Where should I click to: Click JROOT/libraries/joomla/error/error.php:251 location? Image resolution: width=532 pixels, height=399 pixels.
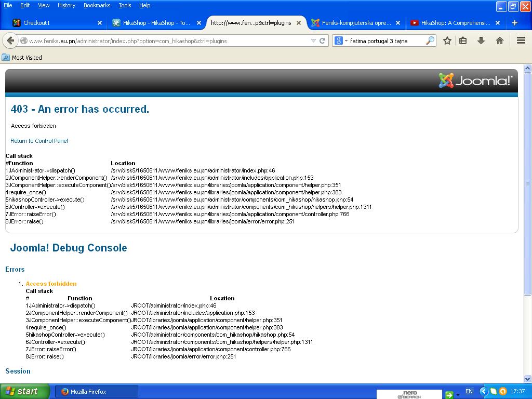click(x=183, y=356)
